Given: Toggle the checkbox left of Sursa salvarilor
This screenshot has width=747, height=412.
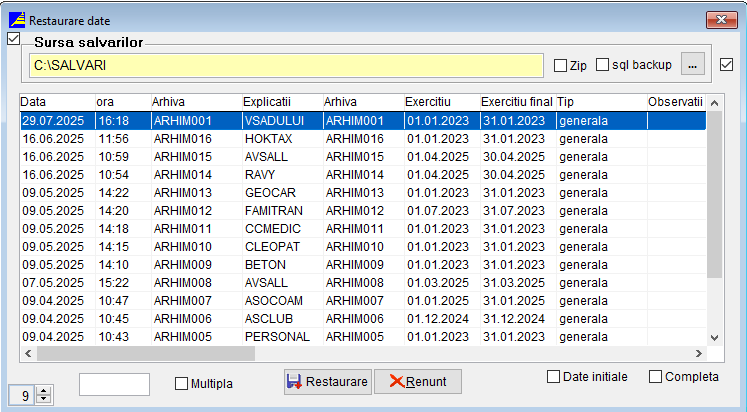Looking at the screenshot, I should pyautogui.click(x=14, y=39).
